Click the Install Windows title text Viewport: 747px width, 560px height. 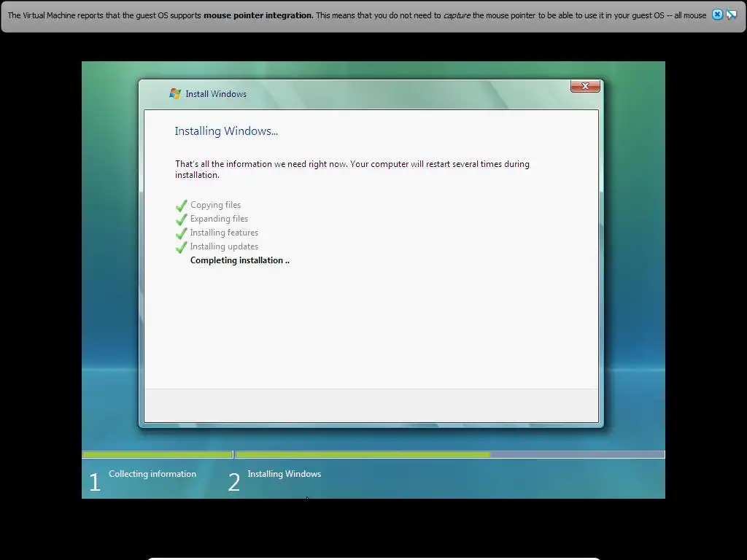(216, 94)
